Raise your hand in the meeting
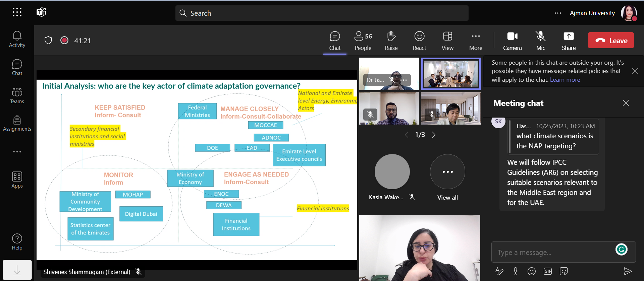 tap(391, 41)
